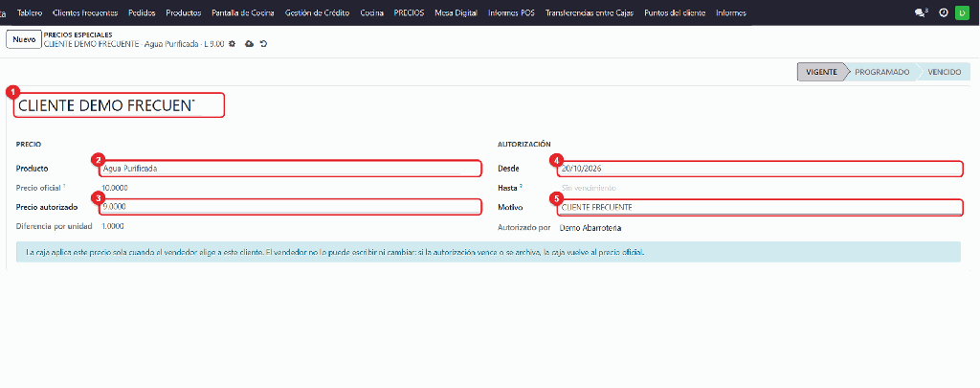Create a new record with Nuevo
This screenshot has height=388, width=980.
tap(24, 38)
